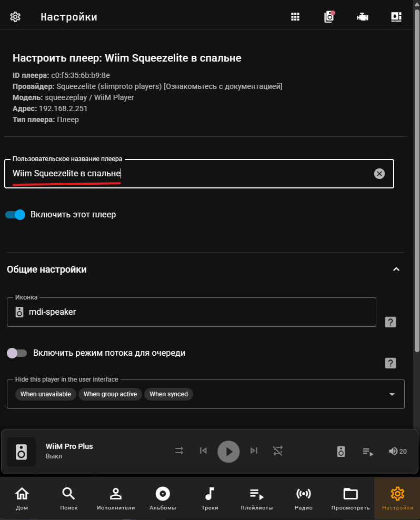The width and height of the screenshot is (420, 520).
Task: Open the Альбомы tab
Action: 163,498
